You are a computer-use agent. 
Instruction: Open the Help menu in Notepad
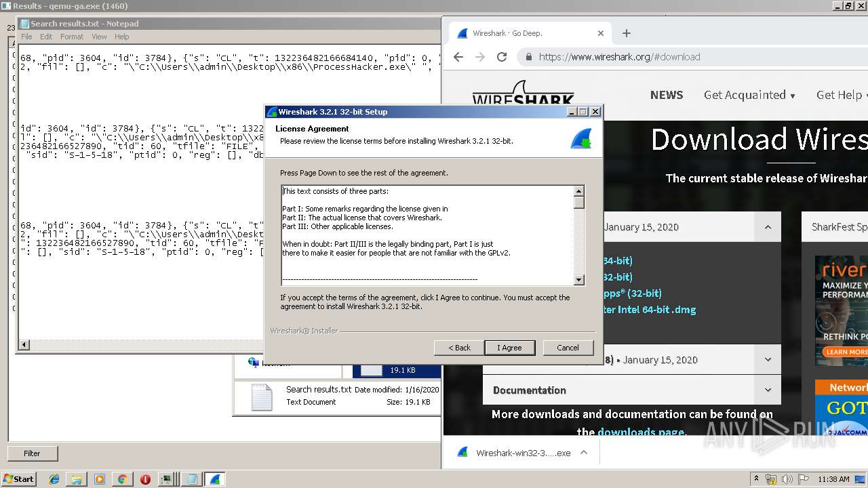coord(121,37)
